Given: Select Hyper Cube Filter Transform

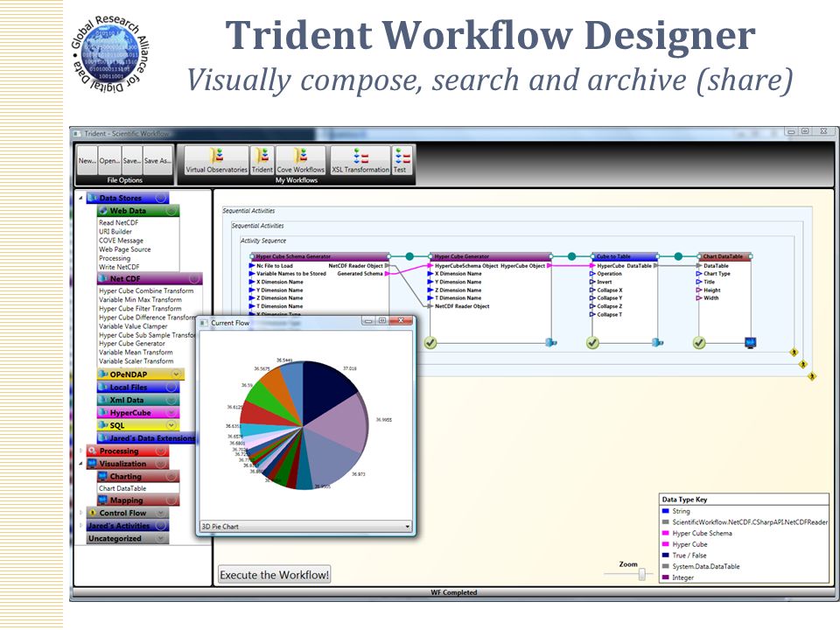Looking at the screenshot, I should click(140, 309).
